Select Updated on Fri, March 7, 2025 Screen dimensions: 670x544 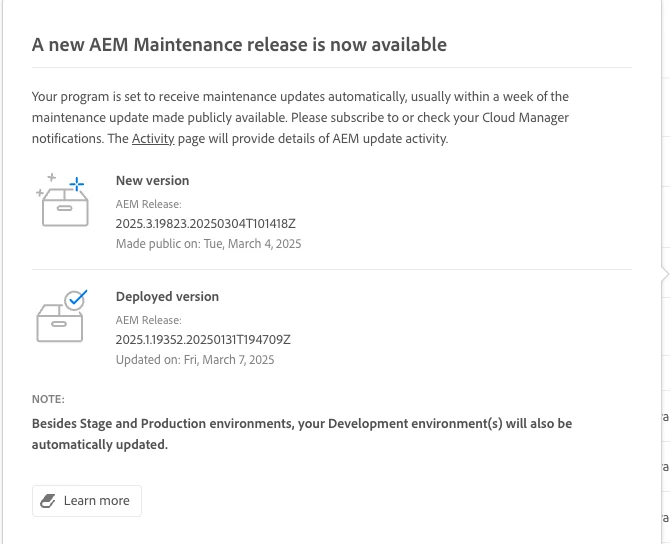[195, 360]
